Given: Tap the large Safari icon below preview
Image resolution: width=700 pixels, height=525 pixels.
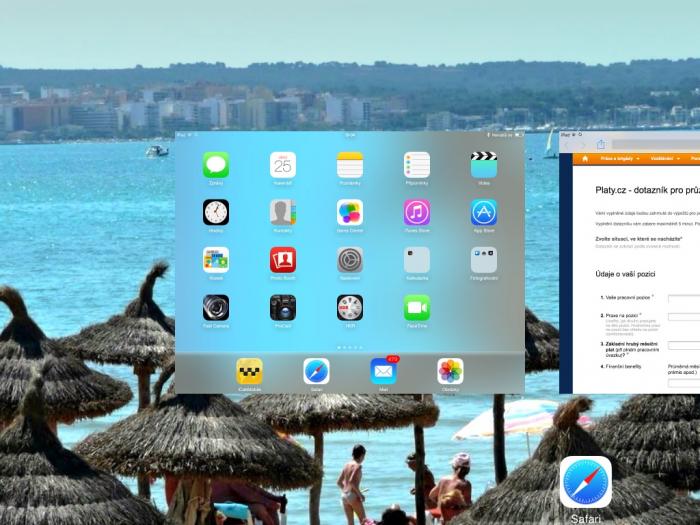Looking at the screenshot, I should tap(586, 482).
